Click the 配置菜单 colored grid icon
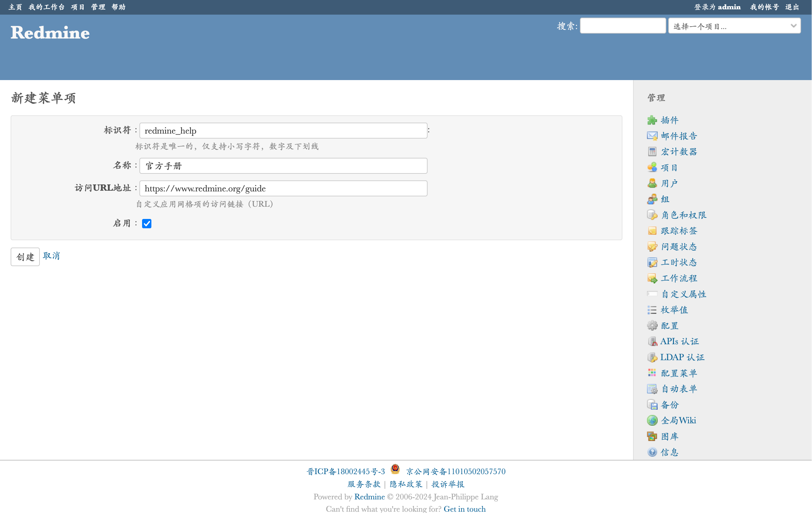 [652, 373]
